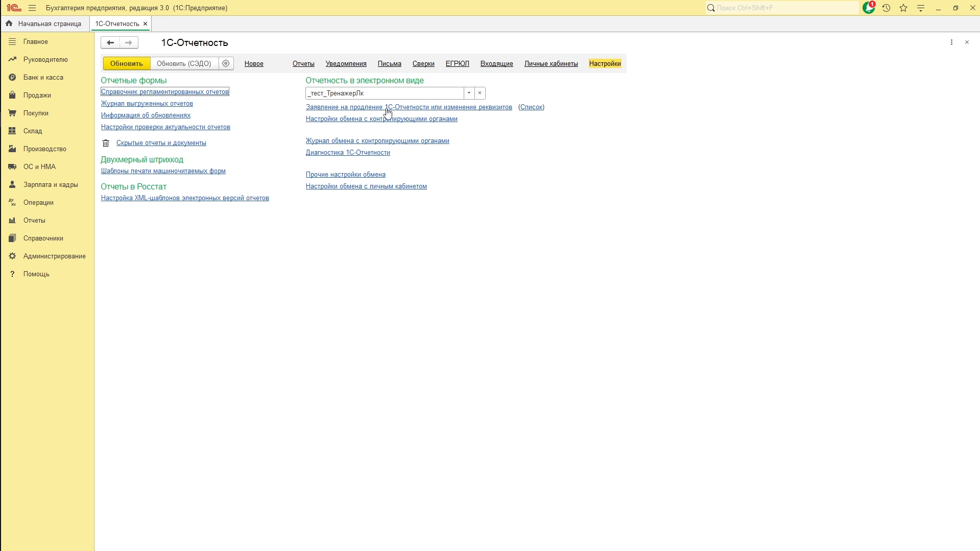Open Информация об обновлениях link
Image resolution: width=980 pixels, height=551 pixels.
click(146, 115)
